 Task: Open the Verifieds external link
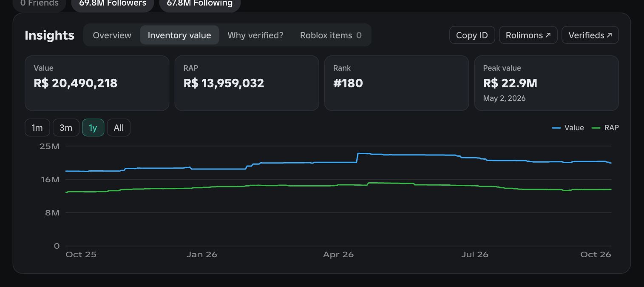point(590,35)
